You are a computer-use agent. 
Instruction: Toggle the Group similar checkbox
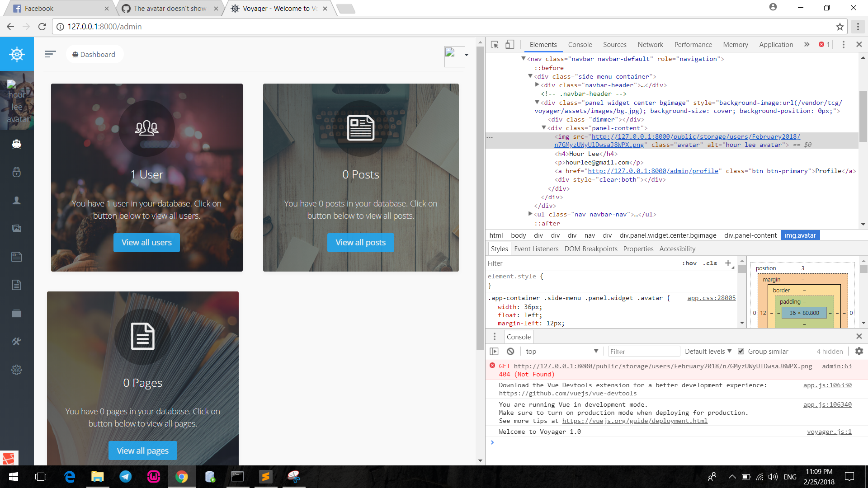[x=741, y=351]
